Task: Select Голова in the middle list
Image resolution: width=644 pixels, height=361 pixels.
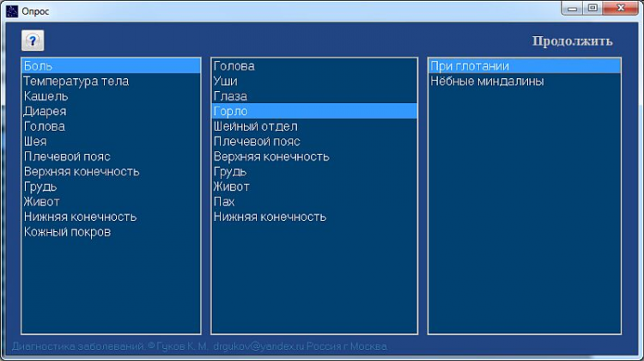Action: click(314, 66)
